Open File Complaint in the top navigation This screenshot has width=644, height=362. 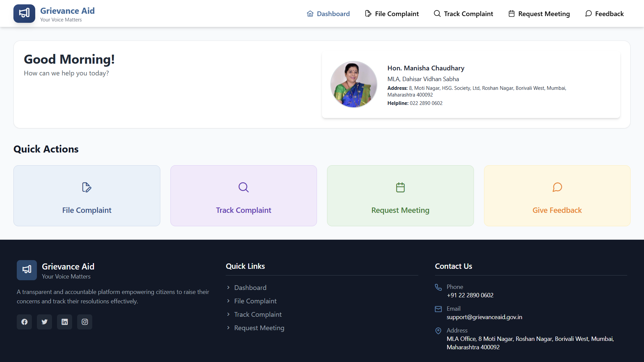pos(392,14)
